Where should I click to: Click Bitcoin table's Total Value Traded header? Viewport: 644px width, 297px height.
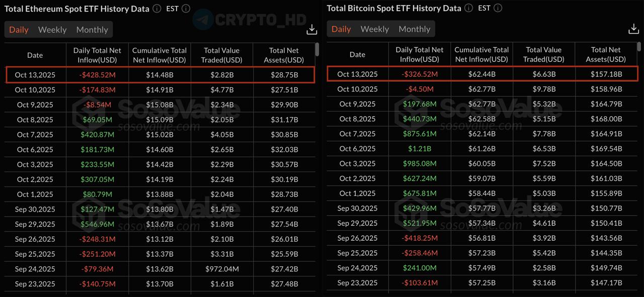coord(543,54)
